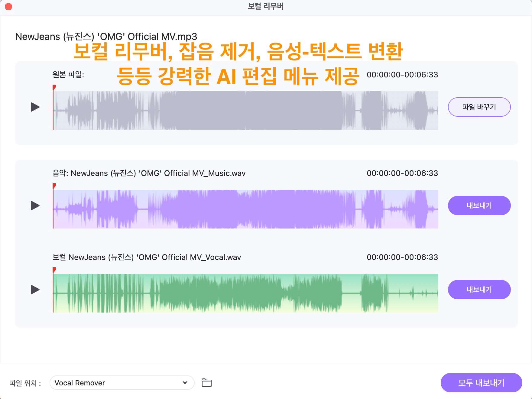Click the green Vocal waveform

tap(245, 293)
